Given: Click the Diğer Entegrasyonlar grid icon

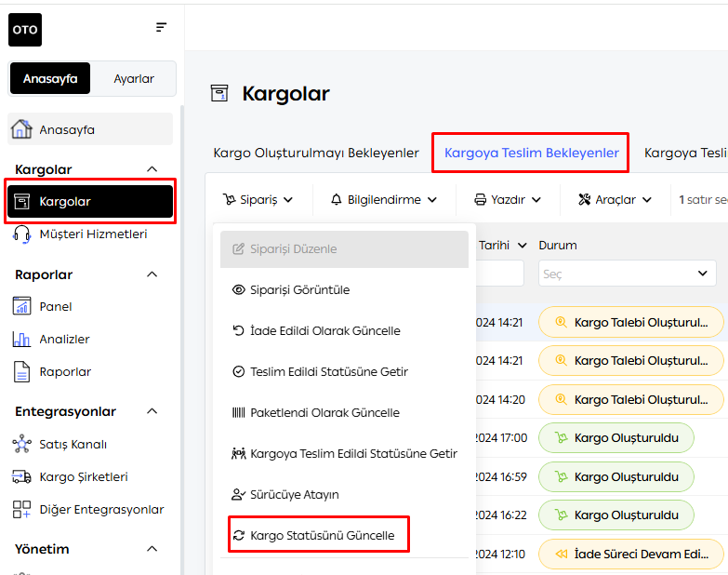Looking at the screenshot, I should [21, 509].
